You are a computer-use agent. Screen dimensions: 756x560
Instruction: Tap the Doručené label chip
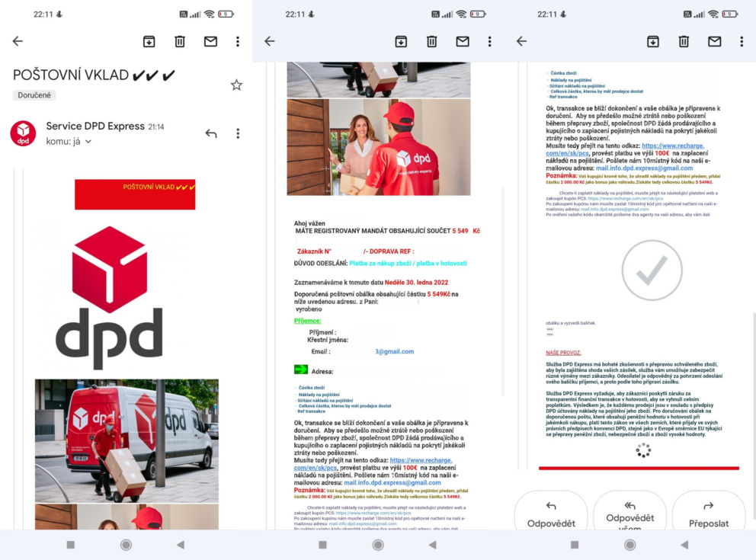34,95
